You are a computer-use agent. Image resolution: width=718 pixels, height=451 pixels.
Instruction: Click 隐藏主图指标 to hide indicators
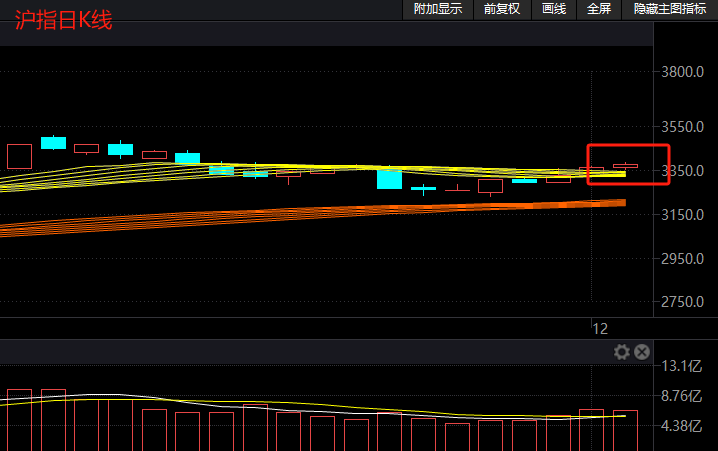point(670,9)
